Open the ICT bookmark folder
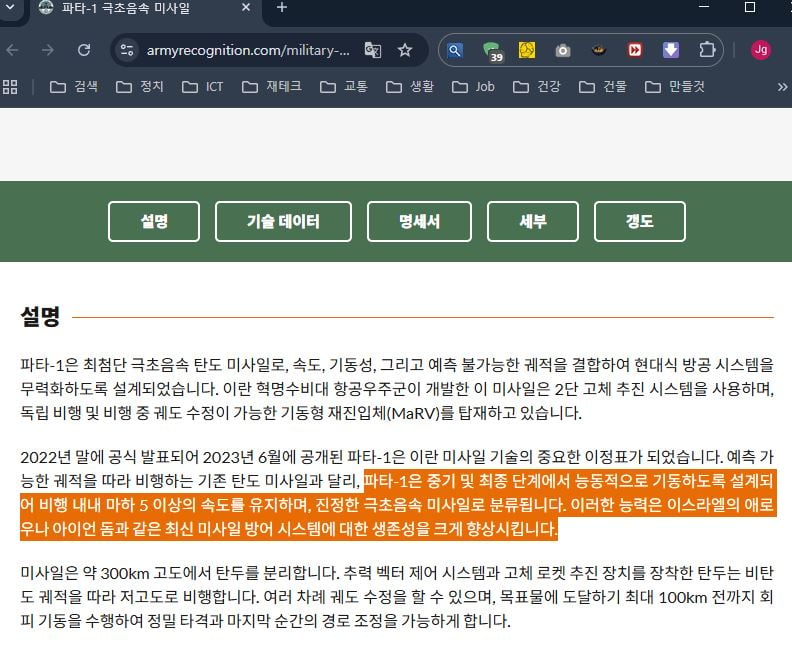The height and width of the screenshot is (654, 792). tap(202, 87)
